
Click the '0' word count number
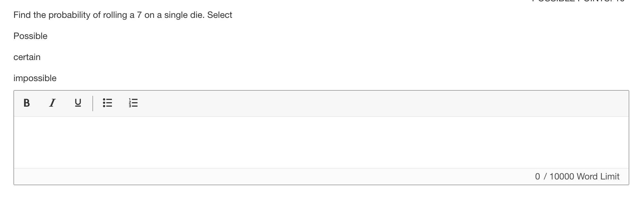pos(538,177)
